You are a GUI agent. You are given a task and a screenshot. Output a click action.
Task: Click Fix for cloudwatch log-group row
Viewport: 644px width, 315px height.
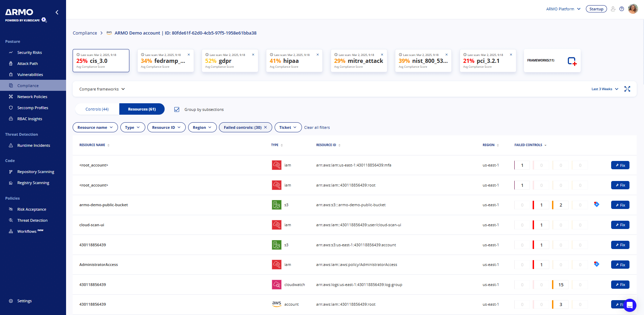(x=620, y=285)
